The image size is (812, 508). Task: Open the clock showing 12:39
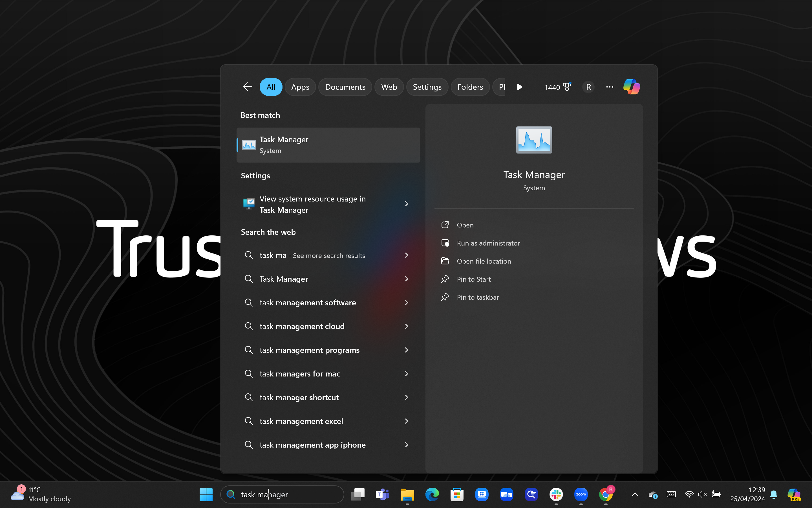747,494
